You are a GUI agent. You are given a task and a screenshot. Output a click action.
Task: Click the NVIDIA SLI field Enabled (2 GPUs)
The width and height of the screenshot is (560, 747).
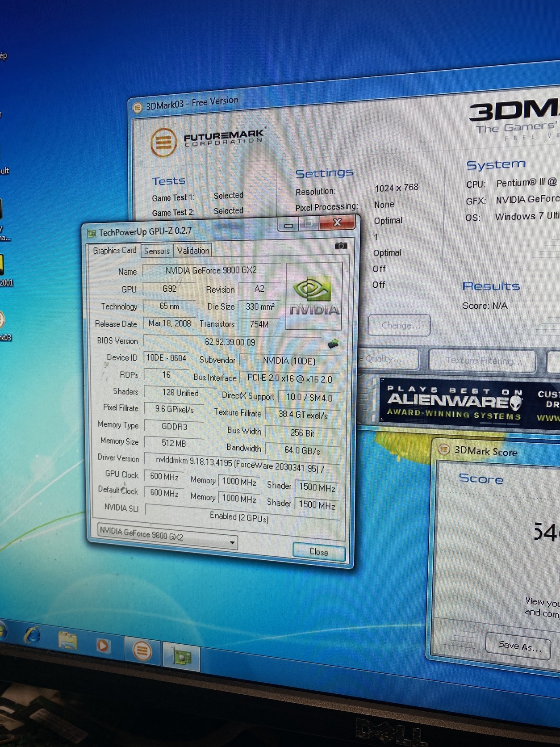click(242, 516)
